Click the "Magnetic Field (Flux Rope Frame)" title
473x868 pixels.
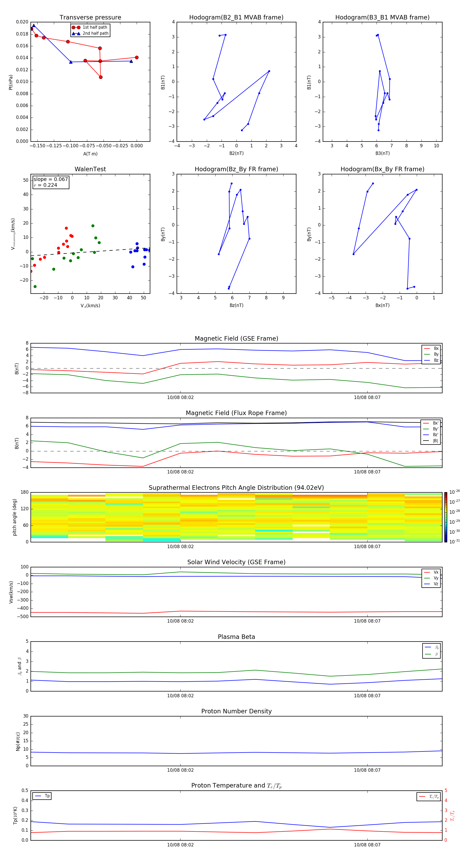(x=236, y=413)
